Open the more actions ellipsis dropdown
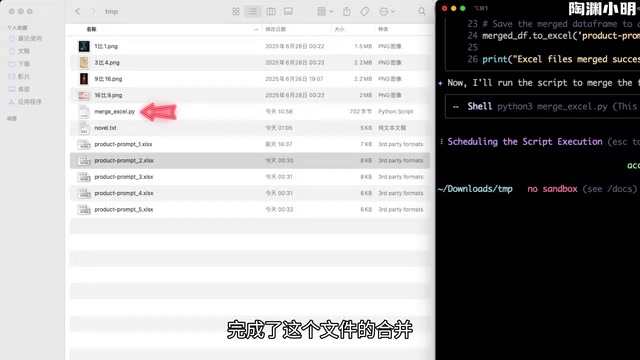Screen dimensions: 640x360 coord(387,11)
